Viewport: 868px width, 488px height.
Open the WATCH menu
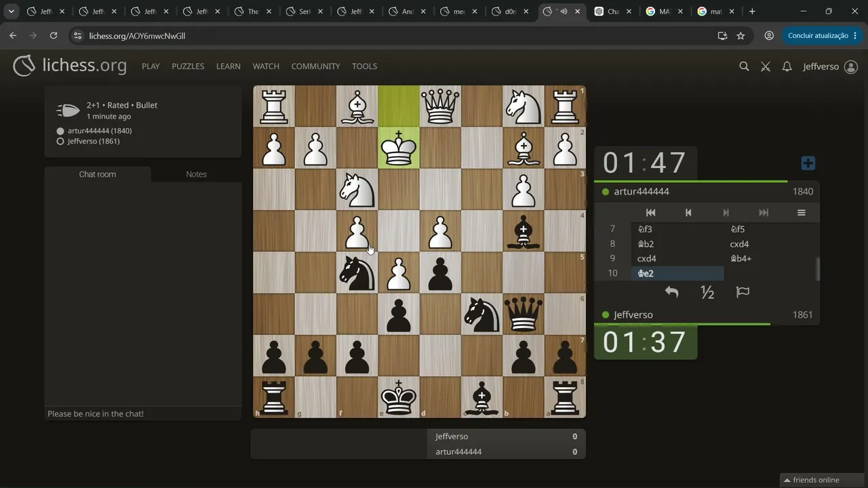tap(266, 66)
